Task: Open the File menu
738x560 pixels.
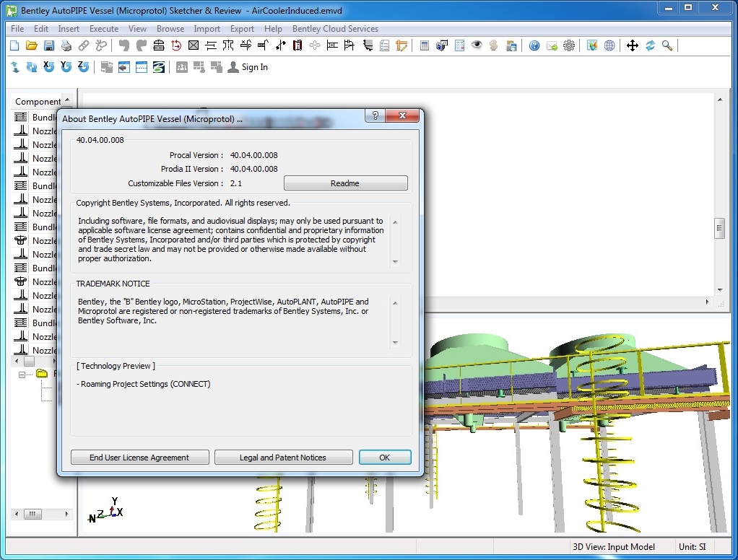Action: 17,29
